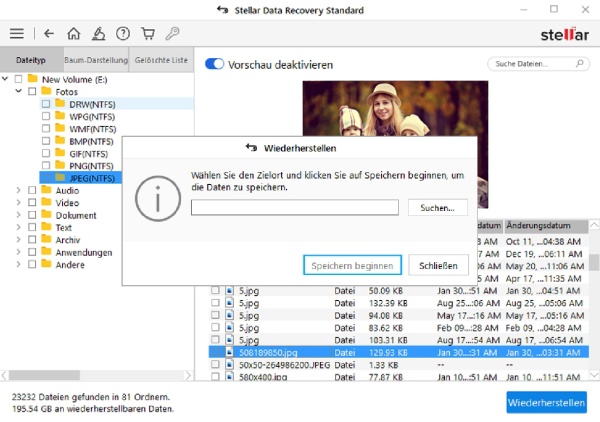Open the help question mark icon
This screenshot has width=600, height=422.
coord(123,34)
